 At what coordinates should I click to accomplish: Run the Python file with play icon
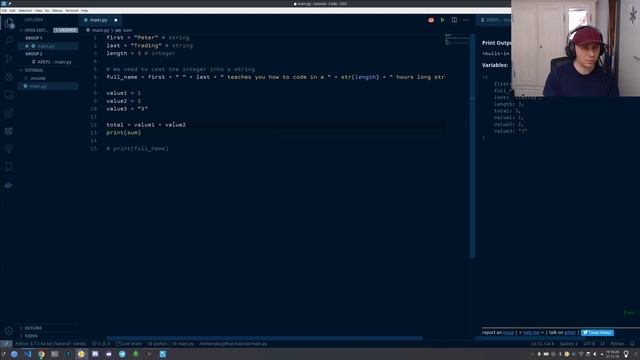pyautogui.click(x=442, y=20)
